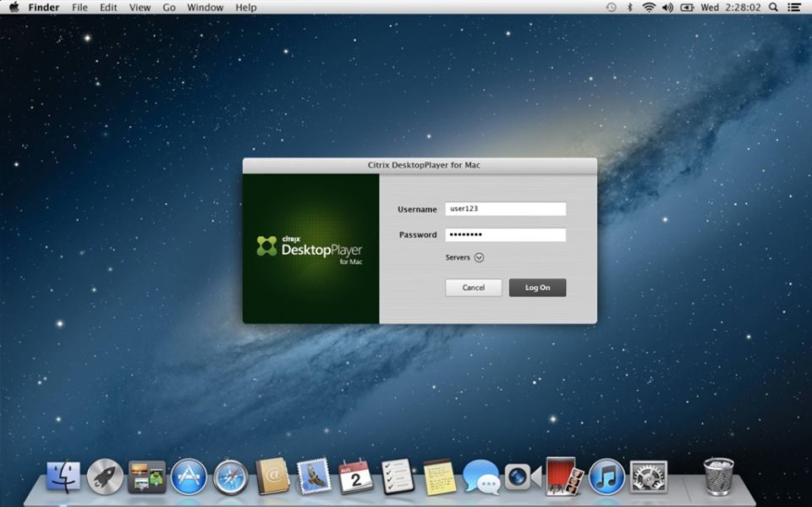
Task: Open the Wi-Fi status menu
Action: pyautogui.click(x=649, y=8)
